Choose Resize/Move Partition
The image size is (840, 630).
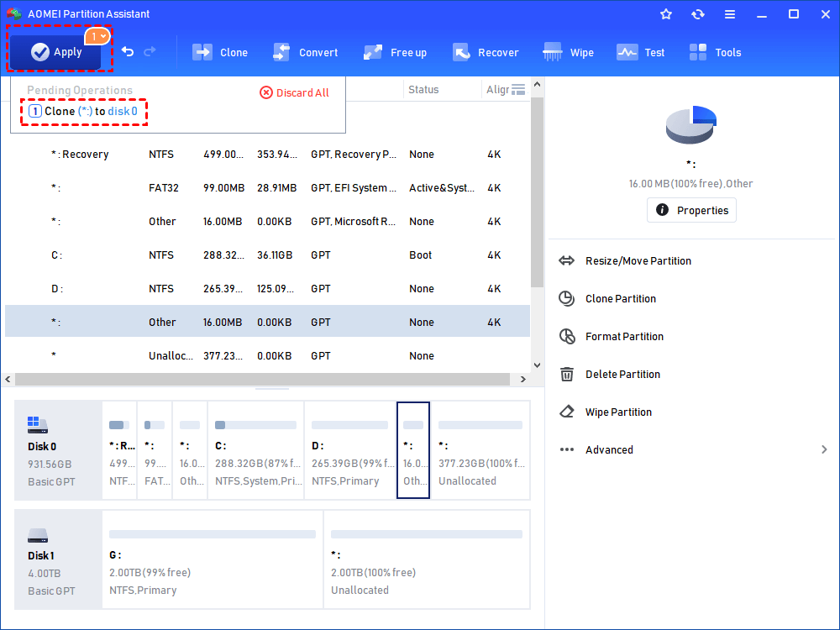pos(638,261)
